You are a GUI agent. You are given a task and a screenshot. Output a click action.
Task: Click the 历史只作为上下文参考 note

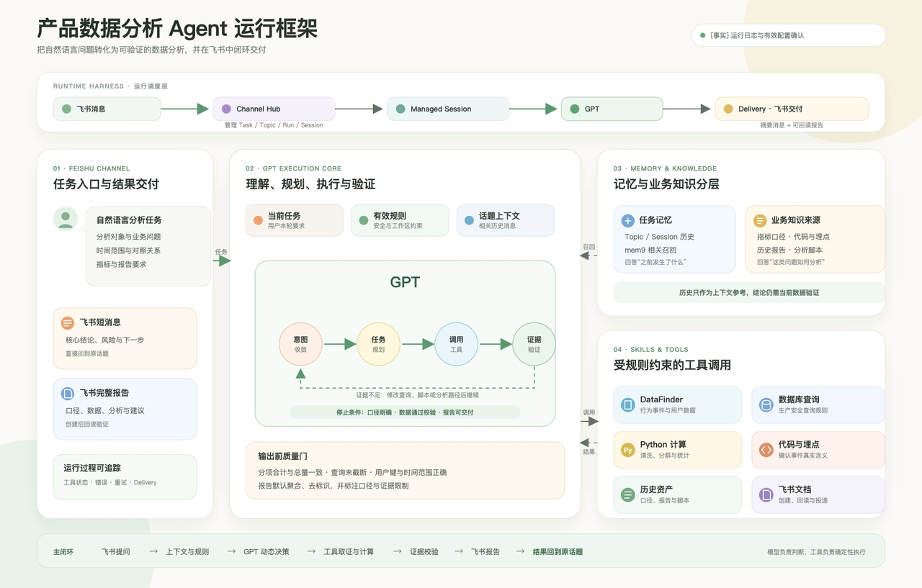(x=749, y=292)
